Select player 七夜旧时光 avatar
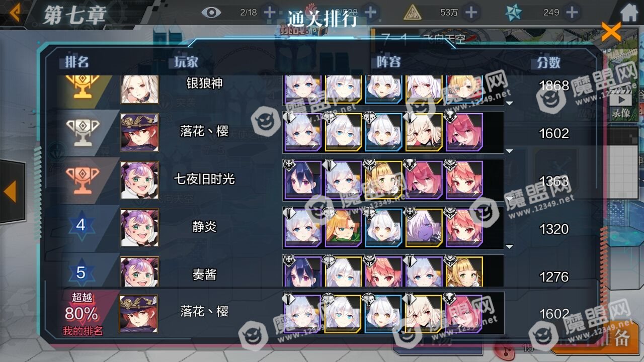Screen dimensions: 644x362 139,180
